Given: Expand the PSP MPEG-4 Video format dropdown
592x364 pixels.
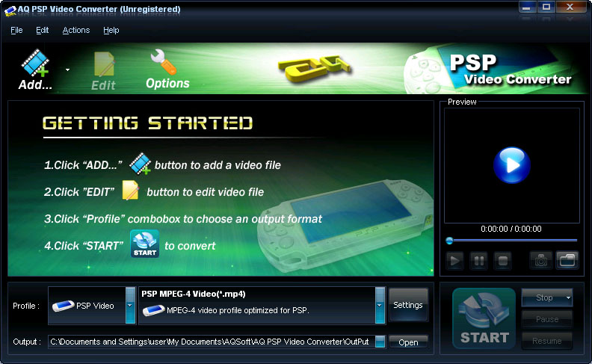Looking at the screenshot, I should pyautogui.click(x=380, y=306).
